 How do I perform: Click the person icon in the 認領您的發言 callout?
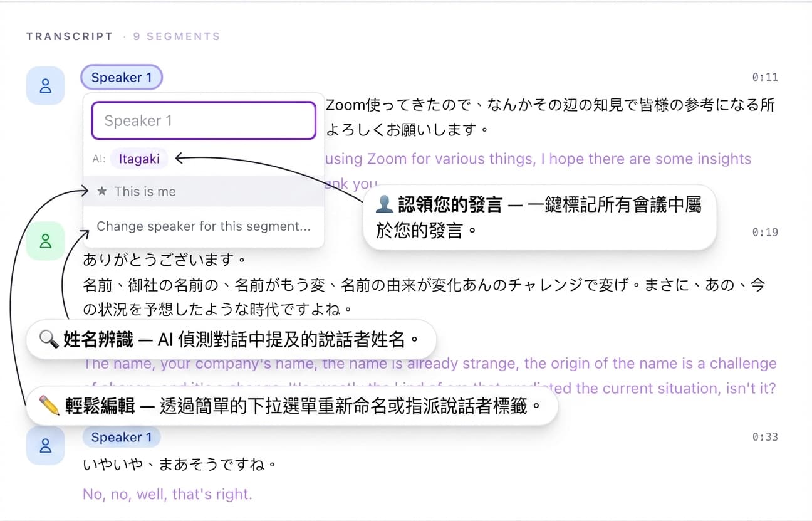coord(383,204)
